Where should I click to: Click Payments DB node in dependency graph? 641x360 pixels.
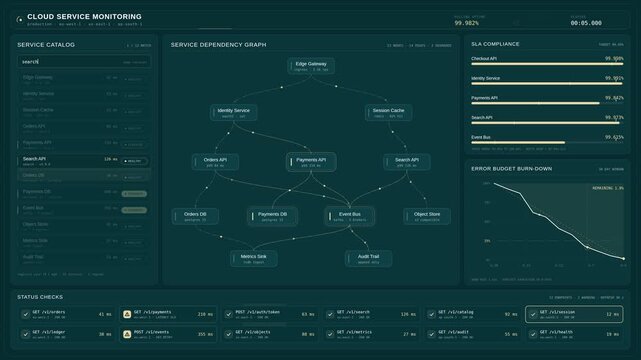(272, 217)
